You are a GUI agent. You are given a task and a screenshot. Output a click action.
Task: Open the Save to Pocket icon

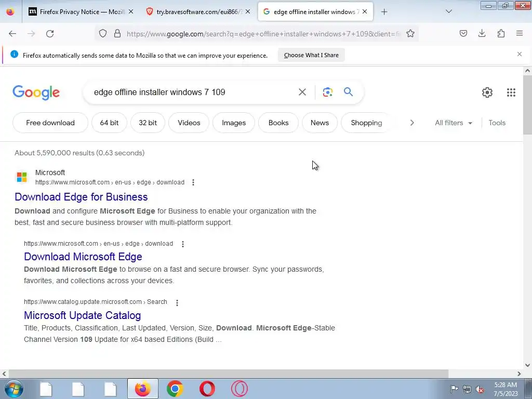pos(463,33)
